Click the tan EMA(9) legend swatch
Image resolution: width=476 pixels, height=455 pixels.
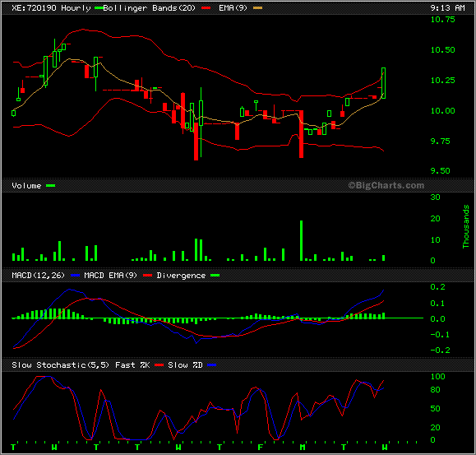tap(258, 8)
